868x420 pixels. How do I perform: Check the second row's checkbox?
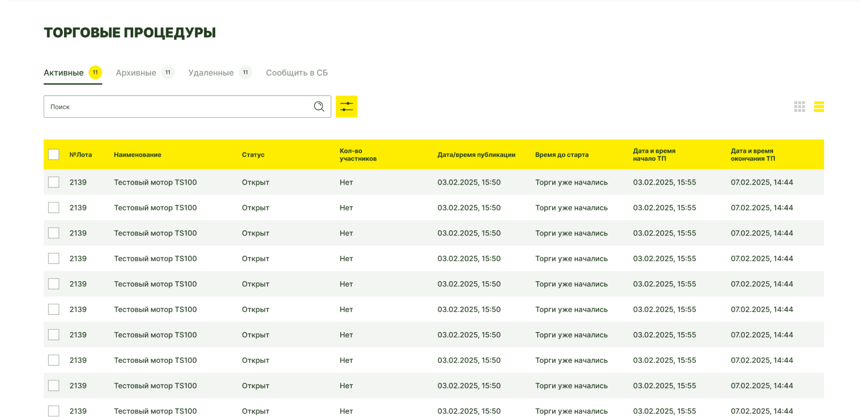[x=54, y=207]
